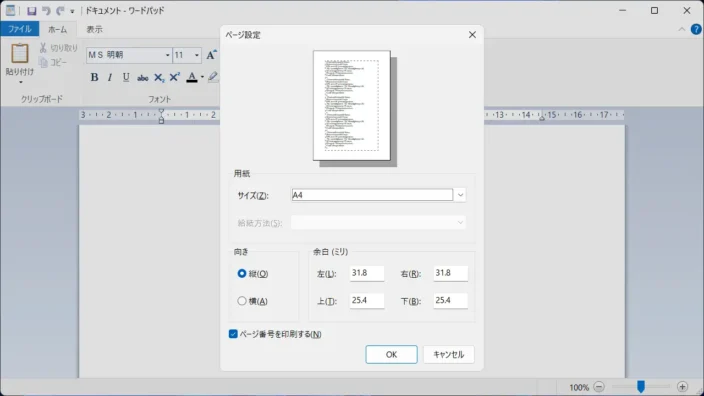The height and width of the screenshot is (396, 704).
Task: Switch to the 表示 ribbon tab
Action: tap(94, 29)
